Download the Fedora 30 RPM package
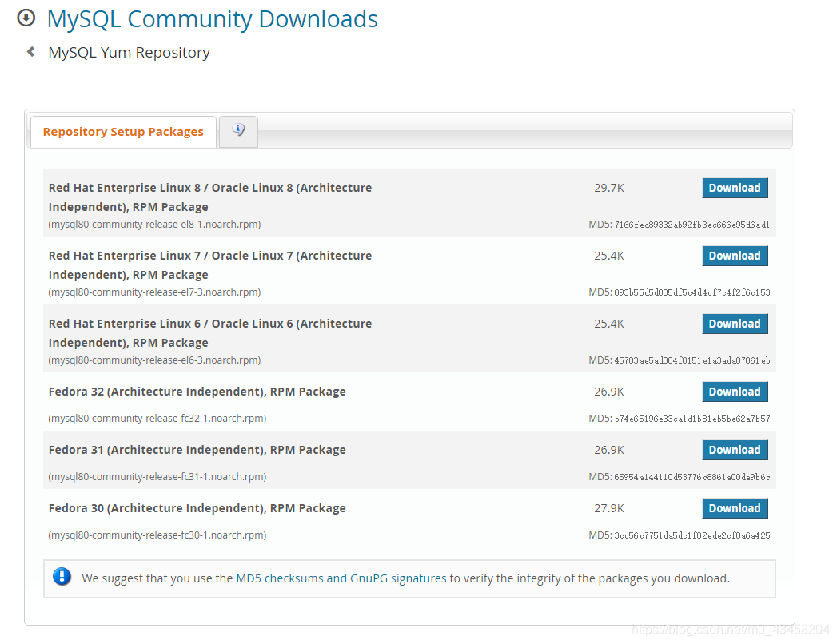Image resolution: width=837 pixels, height=644 pixels. 735,508
